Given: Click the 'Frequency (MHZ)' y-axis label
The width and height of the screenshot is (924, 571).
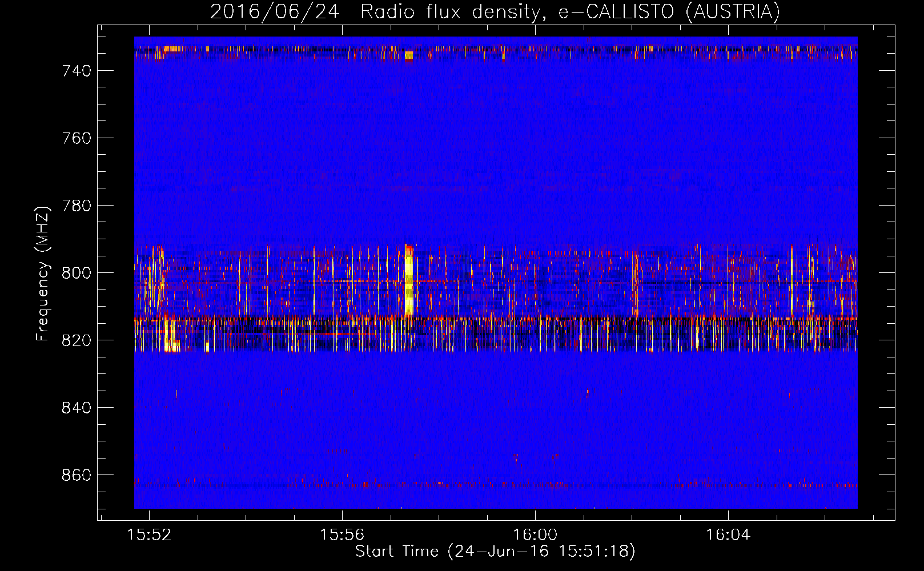Looking at the screenshot, I should pos(42,274).
